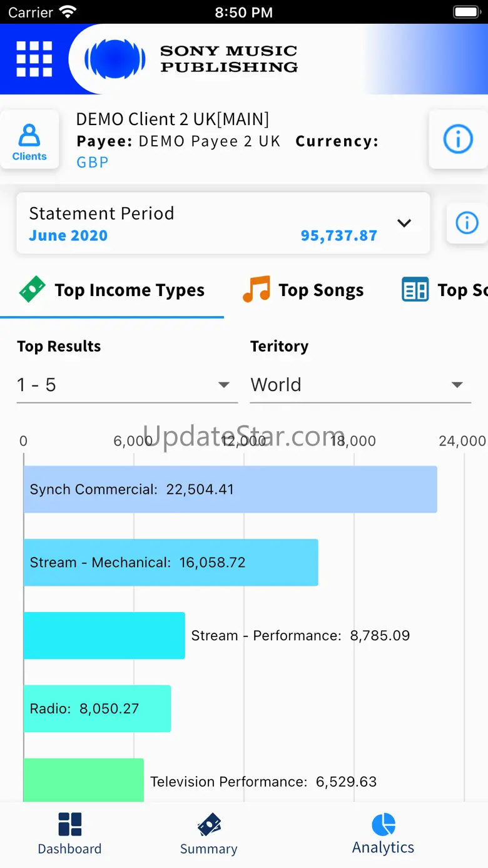Open the Clients selector
Image resolution: width=488 pixels, height=868 pixels.
29,140
